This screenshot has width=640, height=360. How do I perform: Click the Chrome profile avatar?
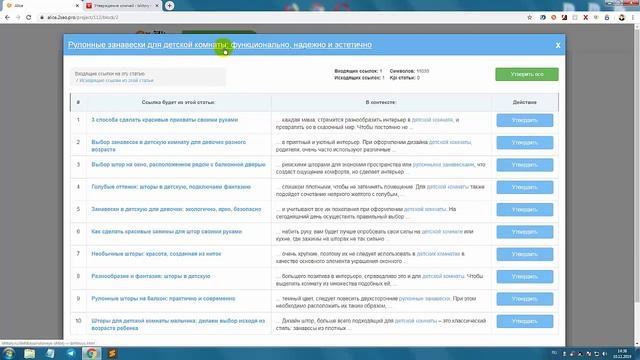(x=622, y=18)
